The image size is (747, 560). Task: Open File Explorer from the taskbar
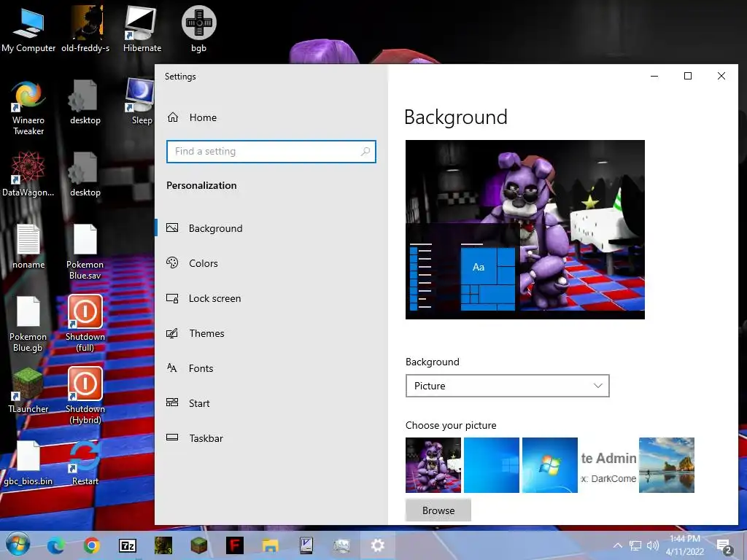[x=270, y=545]
